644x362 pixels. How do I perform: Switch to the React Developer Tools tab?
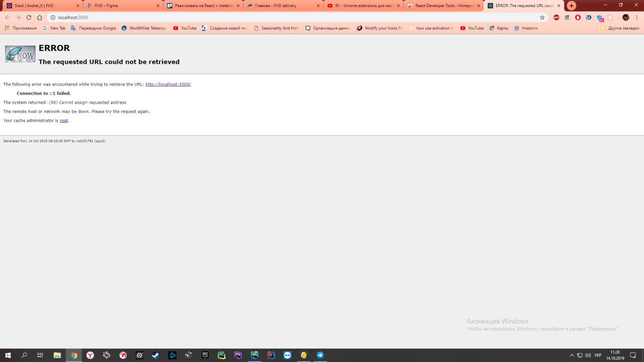tap(444, 6)
